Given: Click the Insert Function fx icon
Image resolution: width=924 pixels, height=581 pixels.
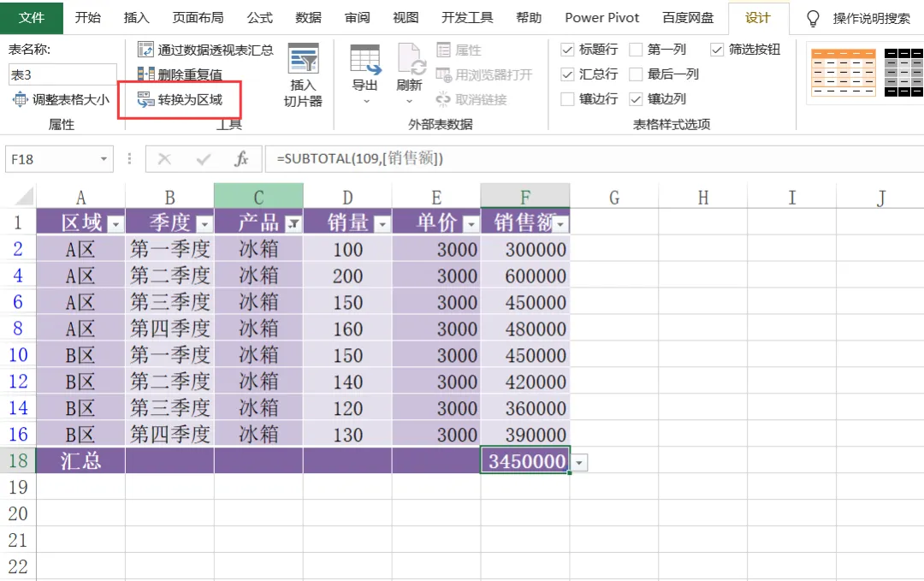Looking at the screenshot, I should pyautogui.click(x=241, y=159).
